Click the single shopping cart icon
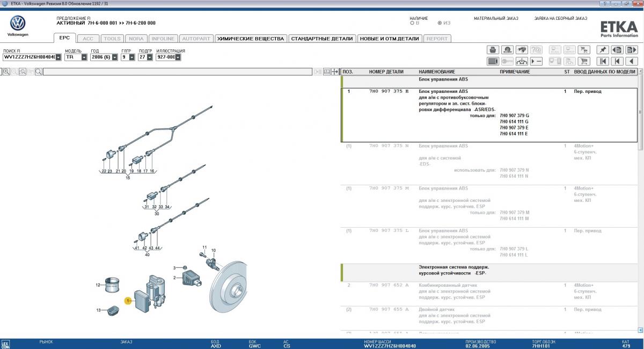The width and height of the screenshot is (644, 349). 584,61
